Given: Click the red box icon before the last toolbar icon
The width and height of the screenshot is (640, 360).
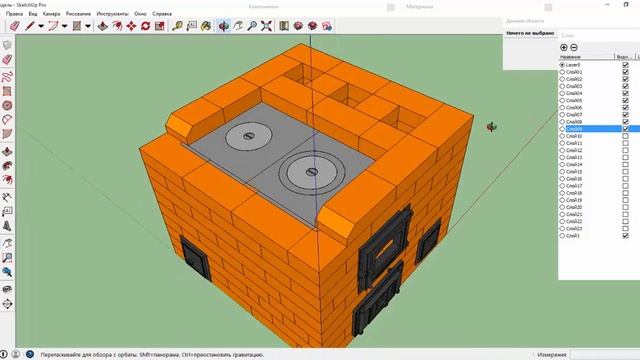Looking at the screenshot, I should pos(313,26).
